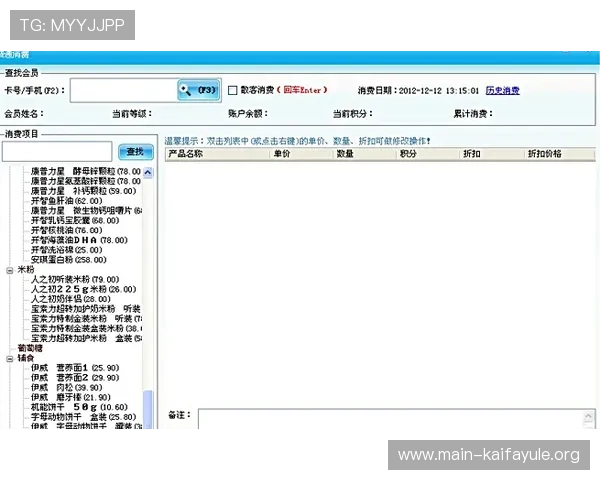600x480 pixels.
Task: Select 伊威 营养面1 (25.90)
Action: [x=75, y=368]
